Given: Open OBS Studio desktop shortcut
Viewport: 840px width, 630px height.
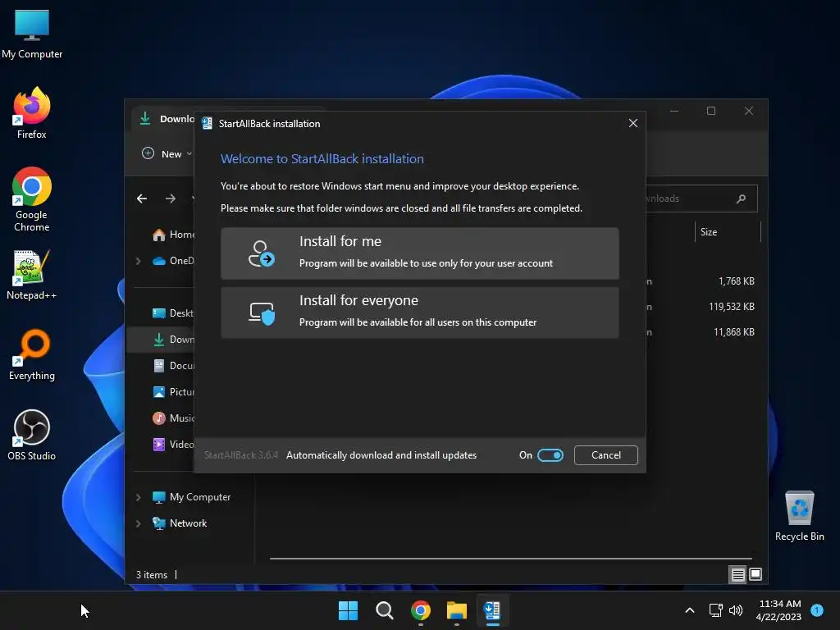Looking at the screenshot, I should [32, 435].
